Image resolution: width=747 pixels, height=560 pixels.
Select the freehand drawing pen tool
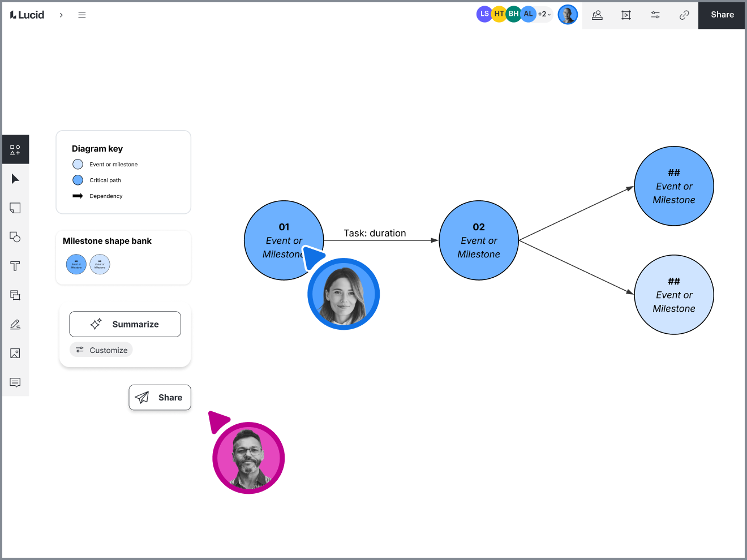click(x=15, y=324)
